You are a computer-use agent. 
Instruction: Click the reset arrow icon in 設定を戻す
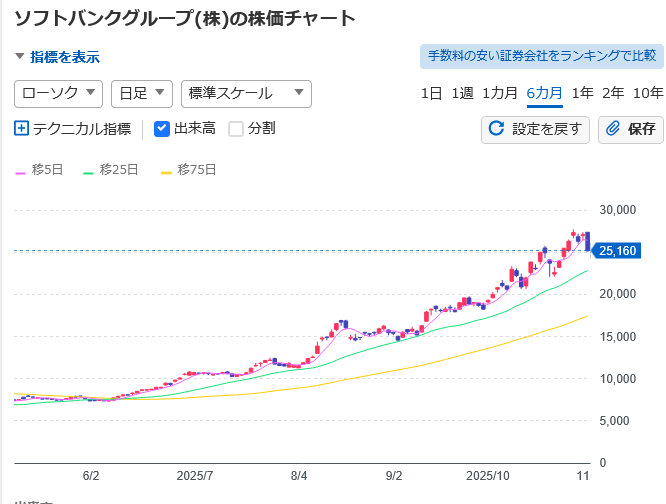tap(496, 128)
